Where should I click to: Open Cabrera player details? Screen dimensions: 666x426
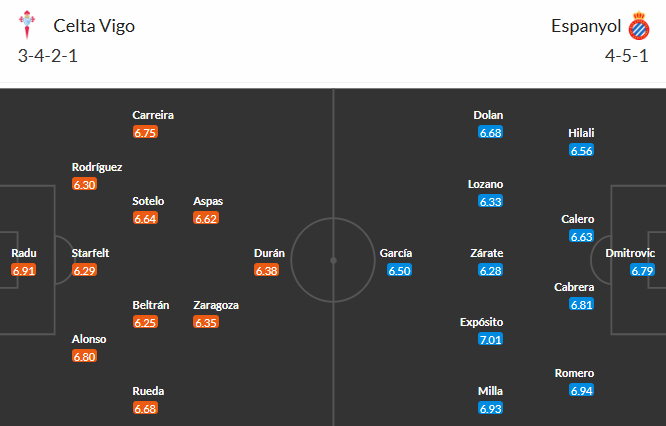tap(575, 287)
